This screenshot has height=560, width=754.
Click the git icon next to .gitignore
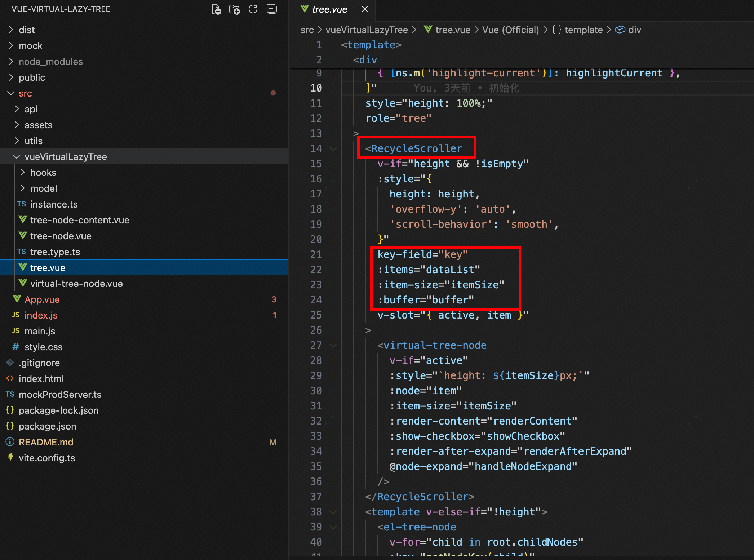pyautogui.click(x=10, y=363)
